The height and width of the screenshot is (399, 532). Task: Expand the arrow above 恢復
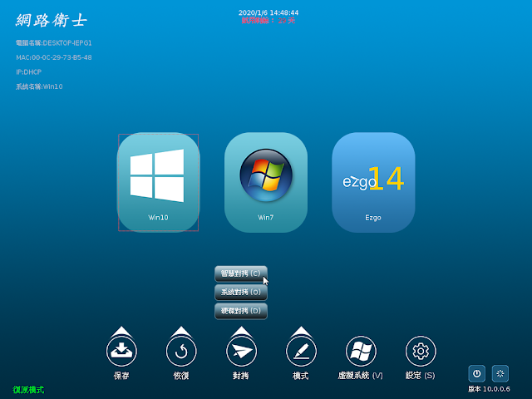181,332
